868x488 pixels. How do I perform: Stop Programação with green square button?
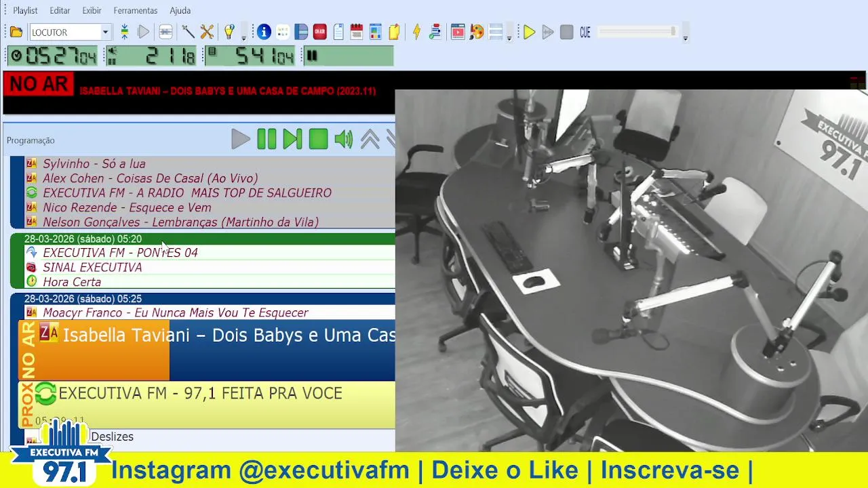click(x=318, y=139)
